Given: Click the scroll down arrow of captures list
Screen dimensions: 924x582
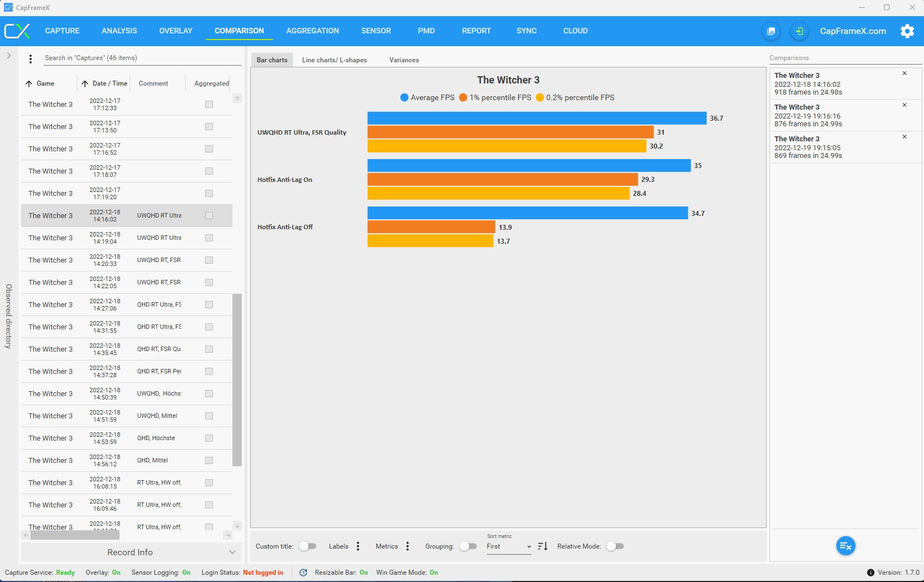Looking at the screenshot, I should click(237, 526).
